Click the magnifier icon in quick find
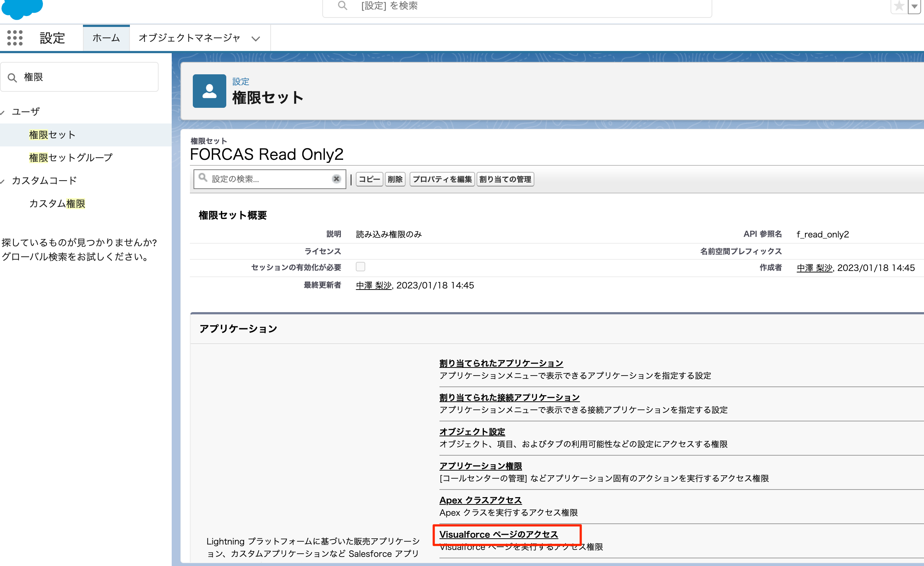Image resolution: width=924 pixels, height=566 pixels. [12, 78]
